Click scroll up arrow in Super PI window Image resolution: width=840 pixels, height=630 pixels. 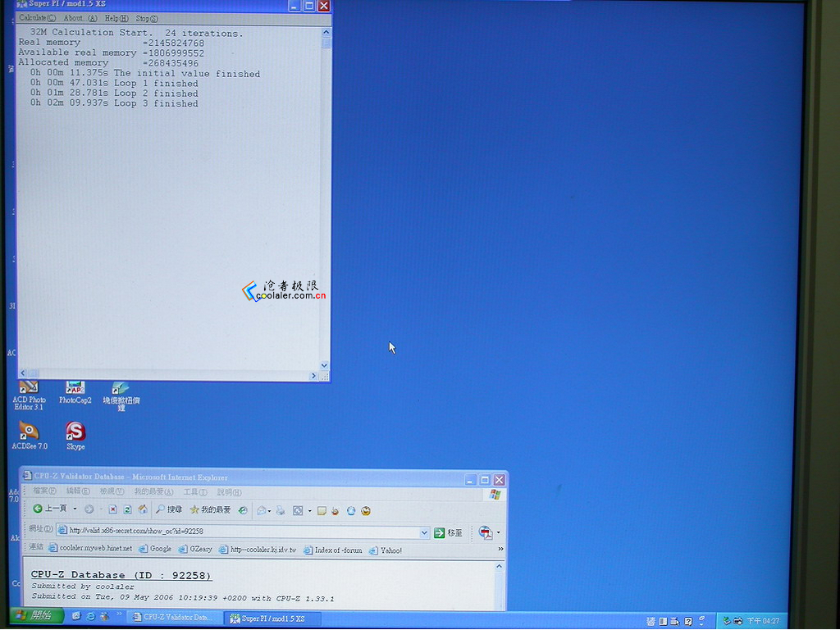coord(326,33)
